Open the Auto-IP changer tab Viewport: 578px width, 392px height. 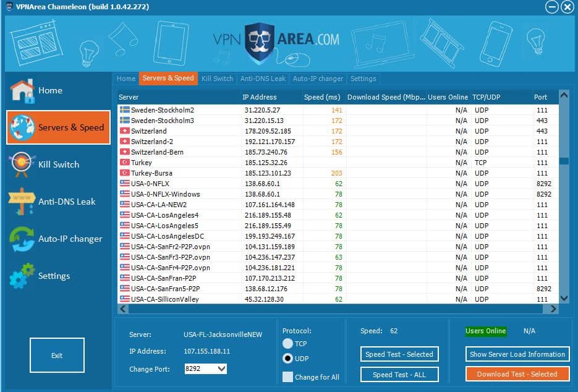[x=318, y=79]
